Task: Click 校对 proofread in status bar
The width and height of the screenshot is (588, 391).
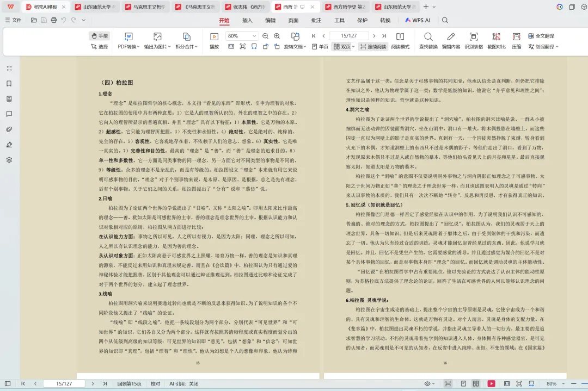Action: tap(155, 383)
